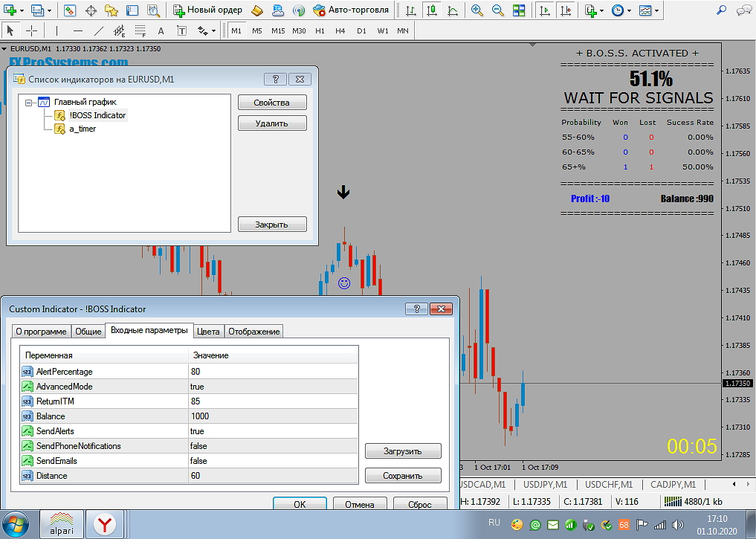Select the Vertical Line drawing tool
The width and height of the screenshot is (756, 539).
(x=56, y=31)
